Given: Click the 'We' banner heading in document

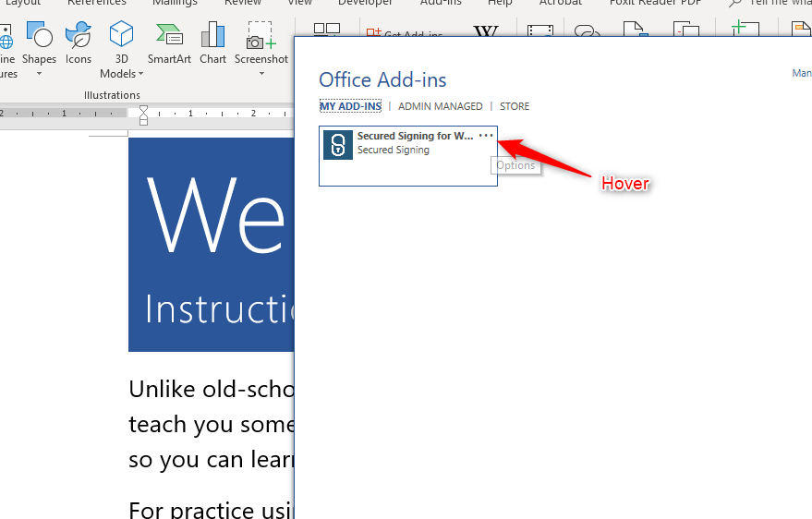Looking at the screenshot, I should 215,214.
